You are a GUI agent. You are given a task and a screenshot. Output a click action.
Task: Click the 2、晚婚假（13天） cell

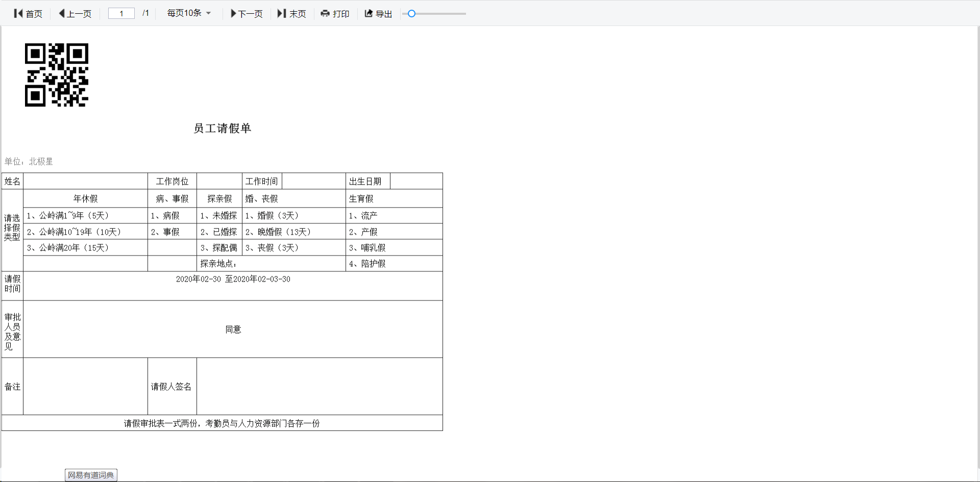tap(294, 232)
